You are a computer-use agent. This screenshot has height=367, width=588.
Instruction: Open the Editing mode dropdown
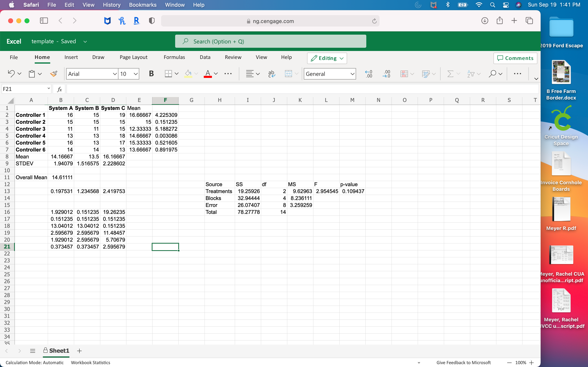[x=327, y=58]
